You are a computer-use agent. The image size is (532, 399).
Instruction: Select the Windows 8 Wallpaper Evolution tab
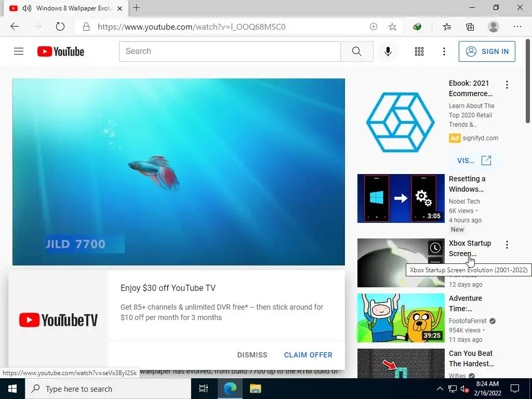66,8
